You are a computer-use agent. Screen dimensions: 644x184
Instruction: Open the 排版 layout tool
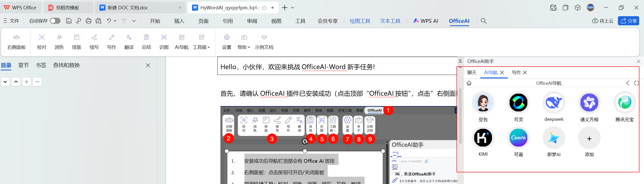pos(77,42)
